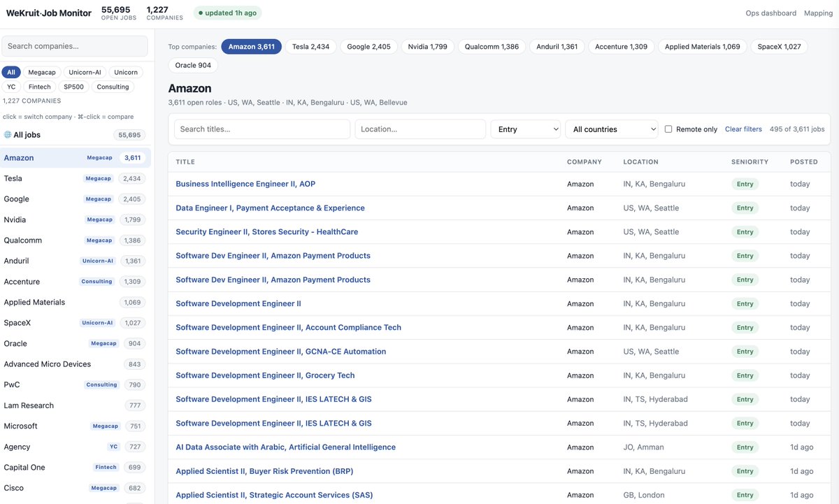Image resolution: width=839 pixels, height=504 pixels.
Task: Select Accenture in the company sidebar
Action: 75,282
